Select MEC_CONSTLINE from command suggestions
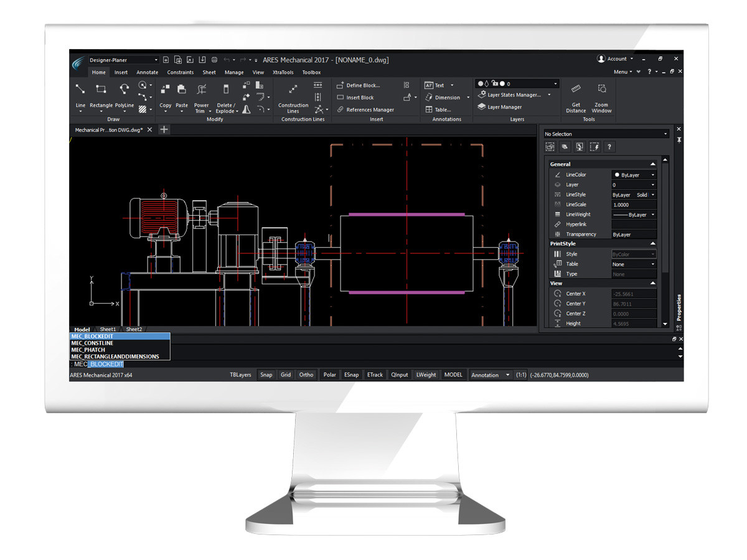747x560 pixels. [x=120, y=343]
